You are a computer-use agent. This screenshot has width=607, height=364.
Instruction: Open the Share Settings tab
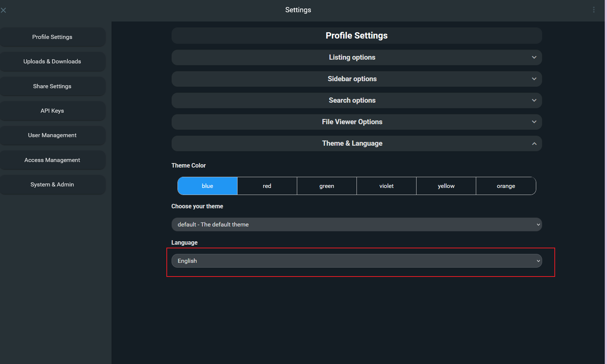(x=52, y=86)
